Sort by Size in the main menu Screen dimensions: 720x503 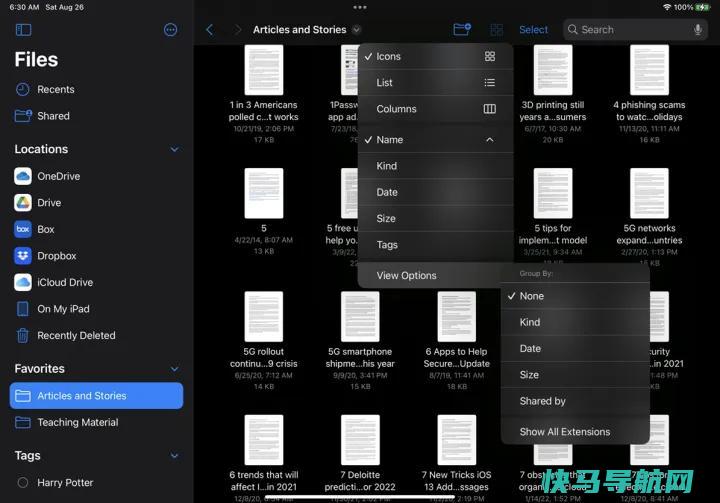click(x=435, y=218)
